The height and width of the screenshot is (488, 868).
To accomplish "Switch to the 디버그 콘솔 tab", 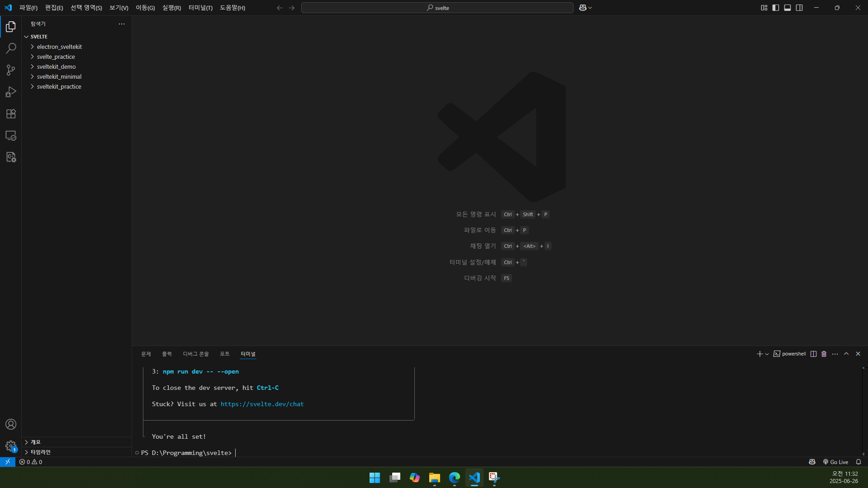I will click(196, 354).
